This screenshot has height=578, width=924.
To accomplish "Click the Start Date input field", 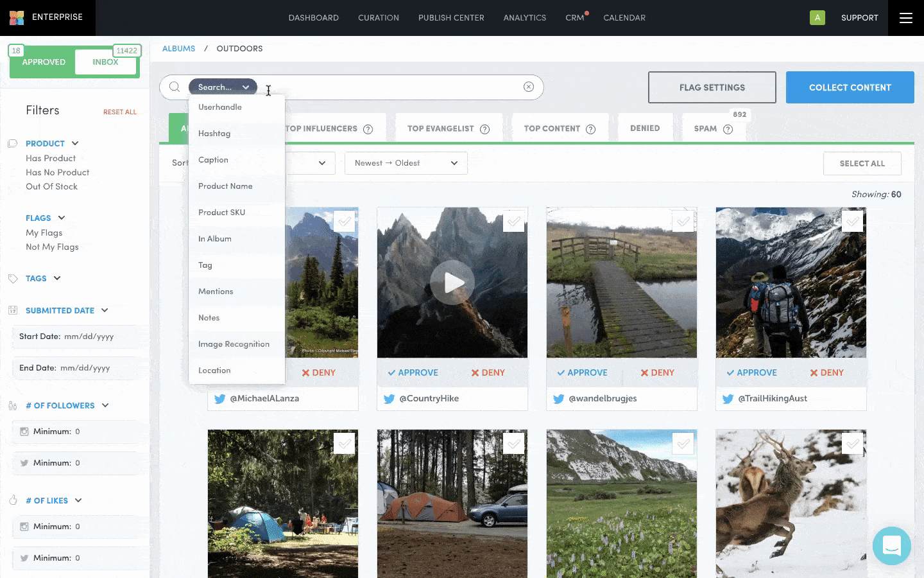I will (90, 337).
